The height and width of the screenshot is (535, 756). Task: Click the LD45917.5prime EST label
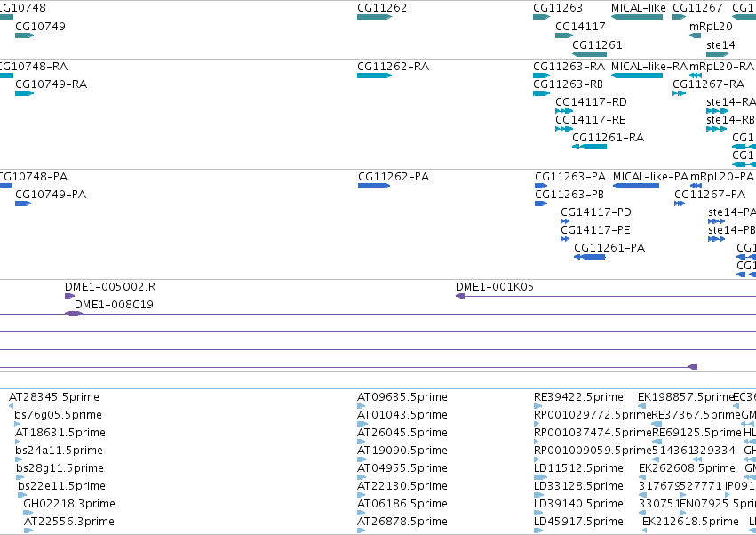pyautogui.click(x=578, y=522)
